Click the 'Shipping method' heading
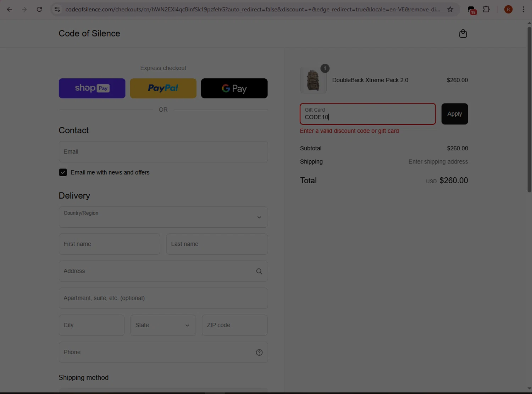This screenshot has height=394, width=532. point(84,378)
